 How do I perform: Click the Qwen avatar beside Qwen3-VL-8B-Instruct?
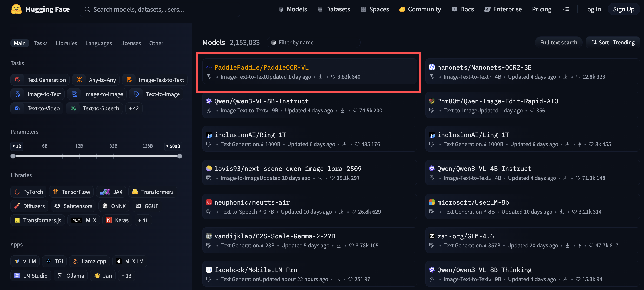[209, 101]
